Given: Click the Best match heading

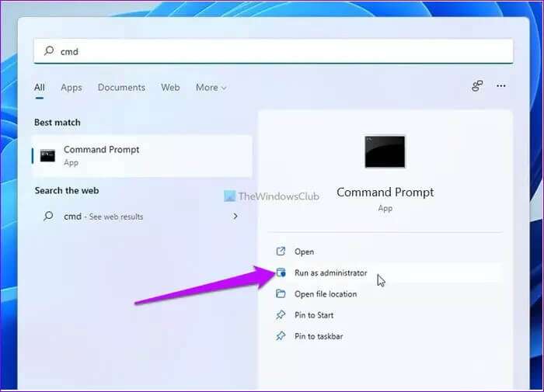Looking at the screenshot, I should [58, 123].
